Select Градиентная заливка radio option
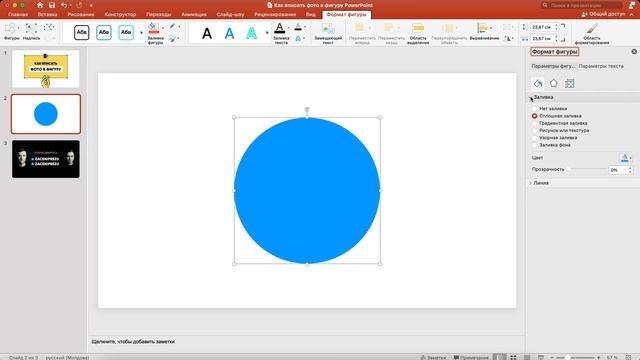Viewport: 640px width, 360px height. [x=534, y=123]
